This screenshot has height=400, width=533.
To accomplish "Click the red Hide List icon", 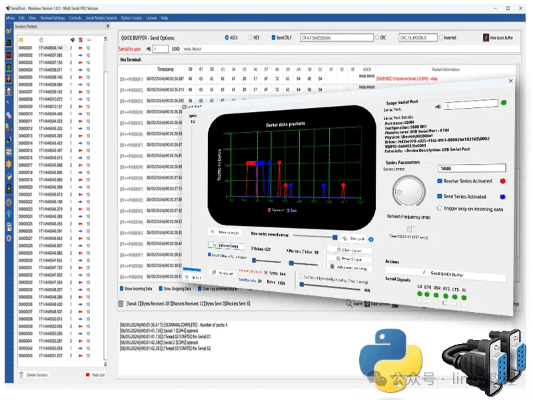I will [88, 375].
